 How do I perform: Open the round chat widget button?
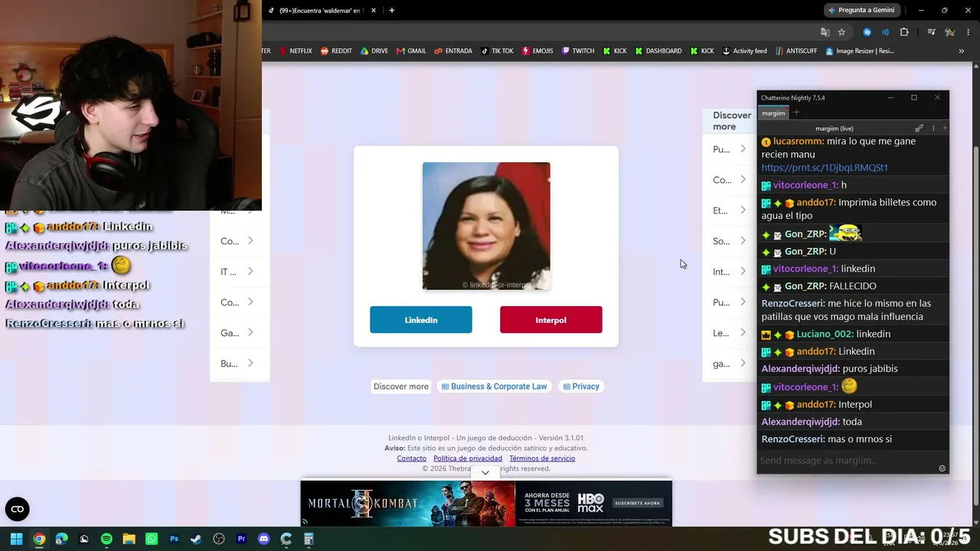(18, 509)
